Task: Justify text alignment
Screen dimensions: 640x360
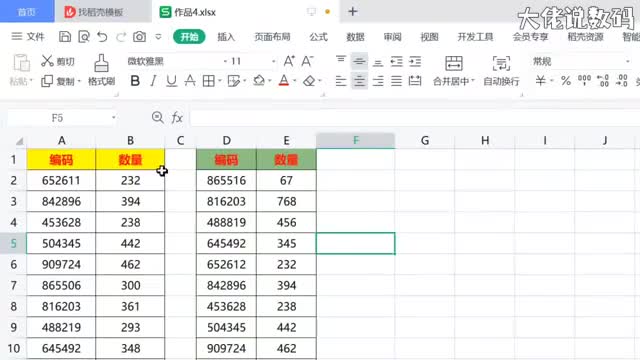Action: (x=396, y=81)
